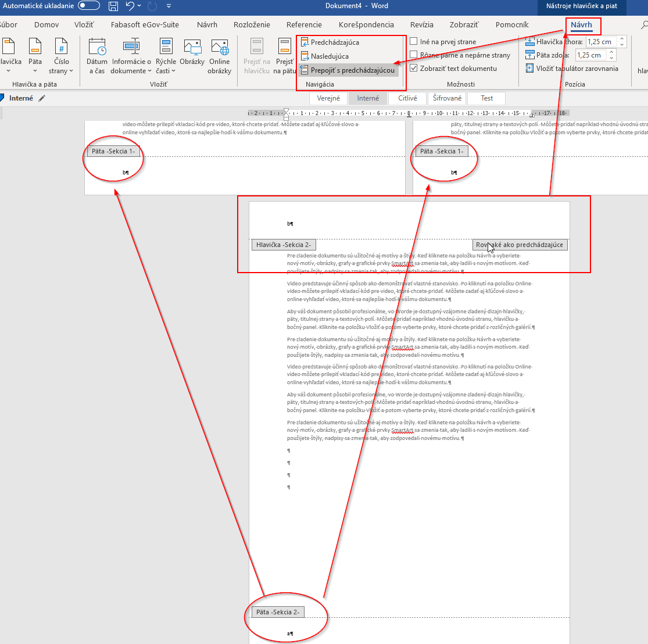Click the Päta zdola value field

pos(591,55)
